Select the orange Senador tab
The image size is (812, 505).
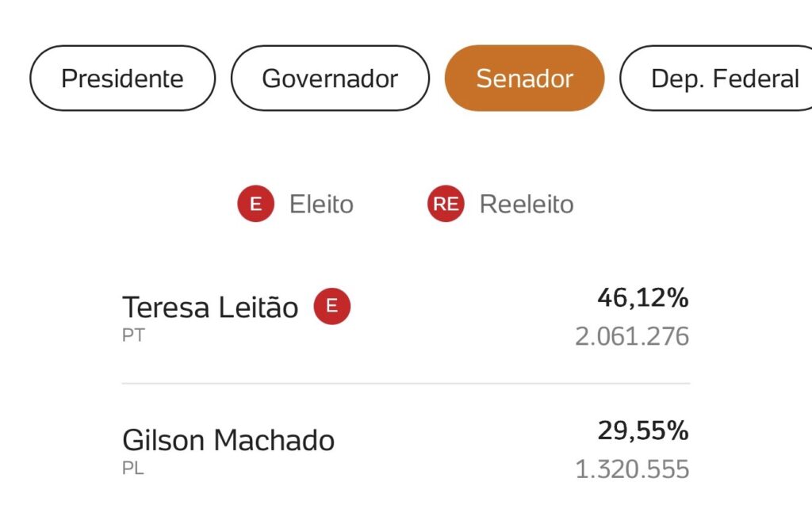pos(524,78)
